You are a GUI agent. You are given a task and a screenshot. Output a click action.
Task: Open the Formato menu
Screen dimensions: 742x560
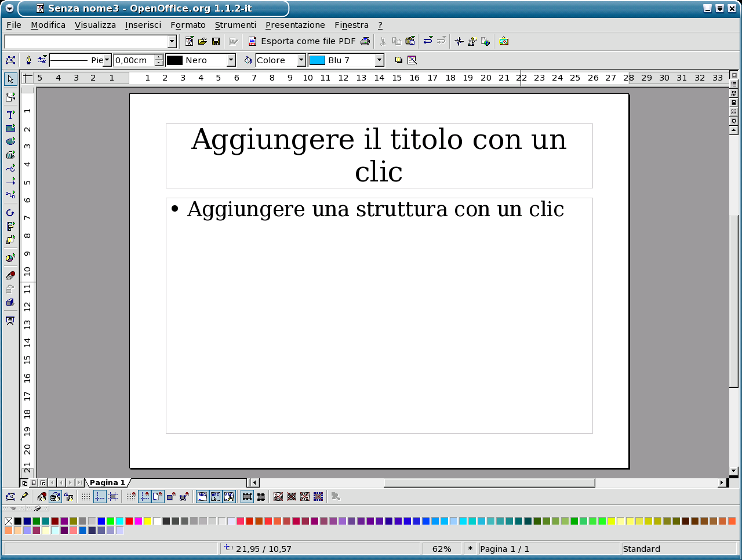(188, 25)
